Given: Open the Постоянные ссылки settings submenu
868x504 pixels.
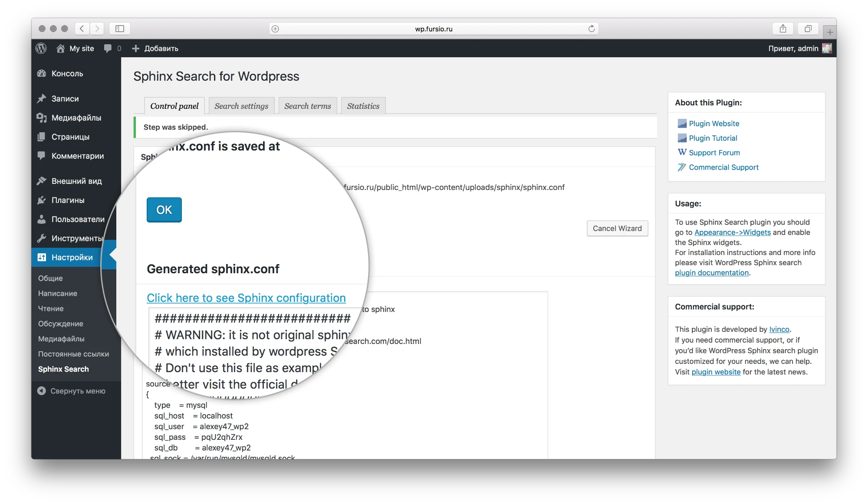Looking at the screenshot, I should [73, 354].
